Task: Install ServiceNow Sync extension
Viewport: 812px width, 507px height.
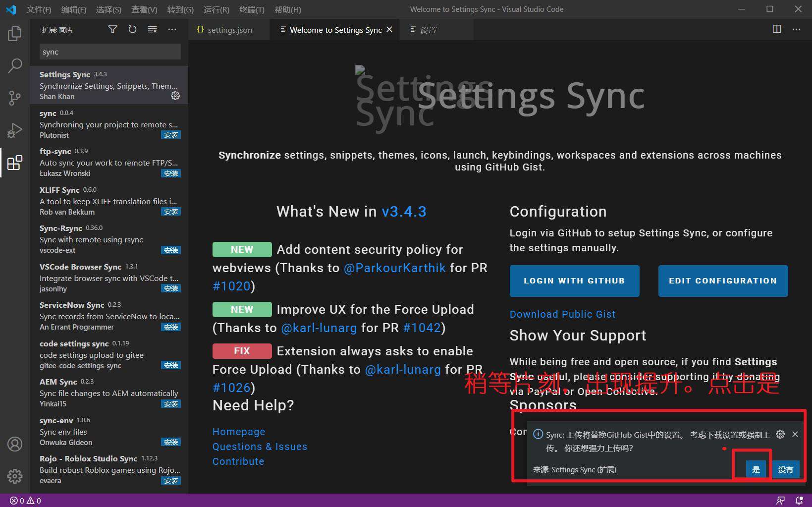Action: (171, 327)
